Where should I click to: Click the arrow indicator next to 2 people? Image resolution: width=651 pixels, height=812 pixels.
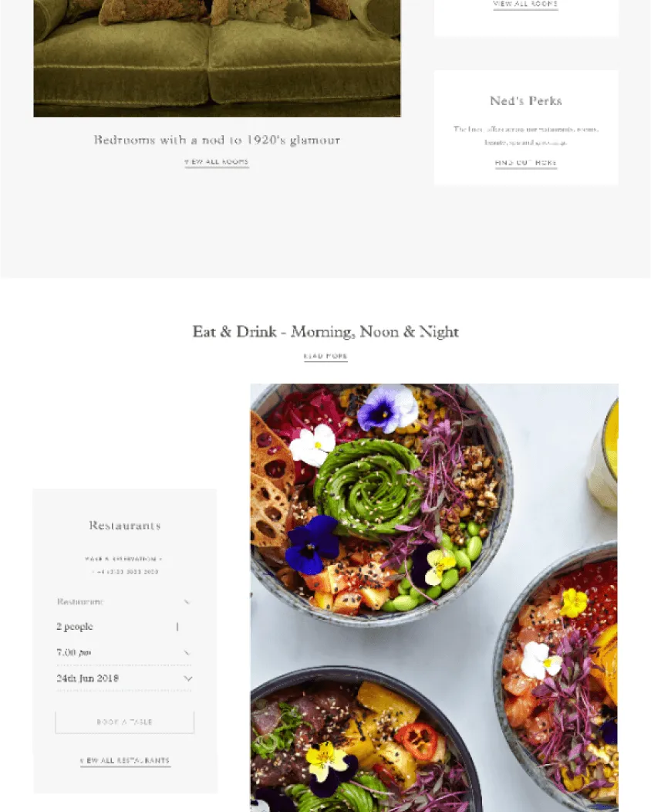[177, 627]
